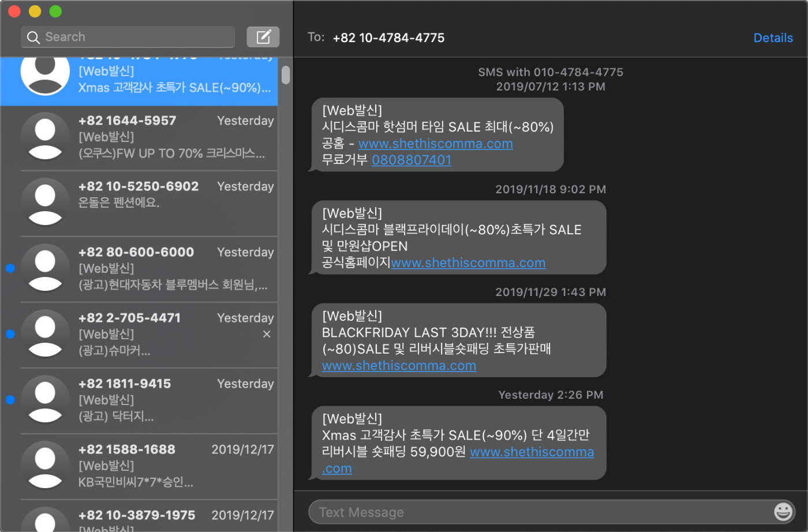The image size is (808, 532).
Task: Compose a new message with the pencil icon
Action: [263, 37]
